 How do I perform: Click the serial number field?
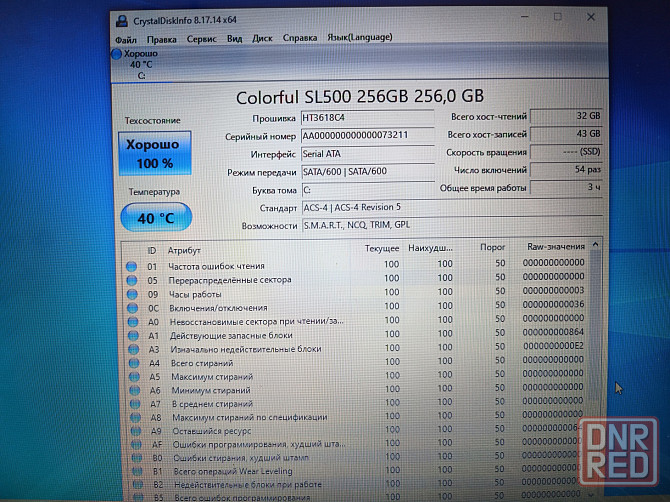click(x=367, y=135)
